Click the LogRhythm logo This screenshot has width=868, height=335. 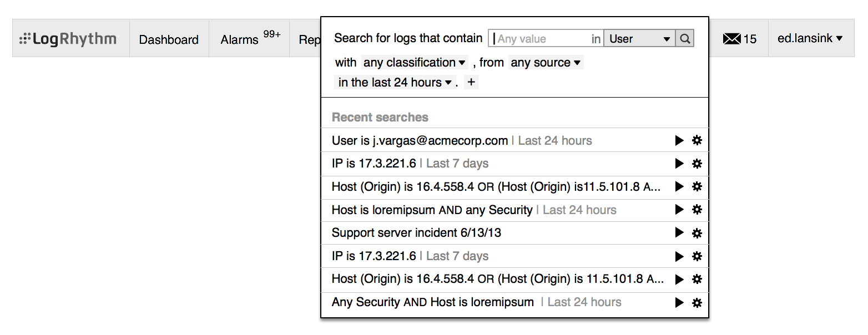tap(68, 39)
